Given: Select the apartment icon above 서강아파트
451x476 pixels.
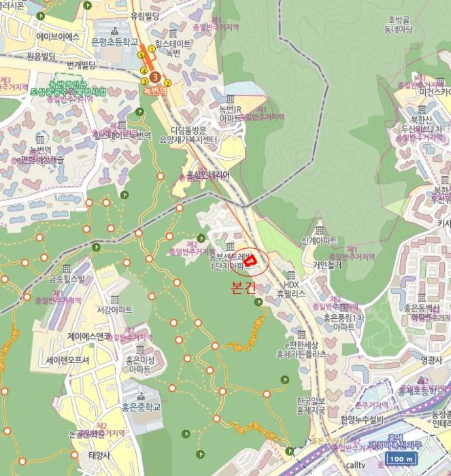Looking at the screenshot, I should 114,298.
